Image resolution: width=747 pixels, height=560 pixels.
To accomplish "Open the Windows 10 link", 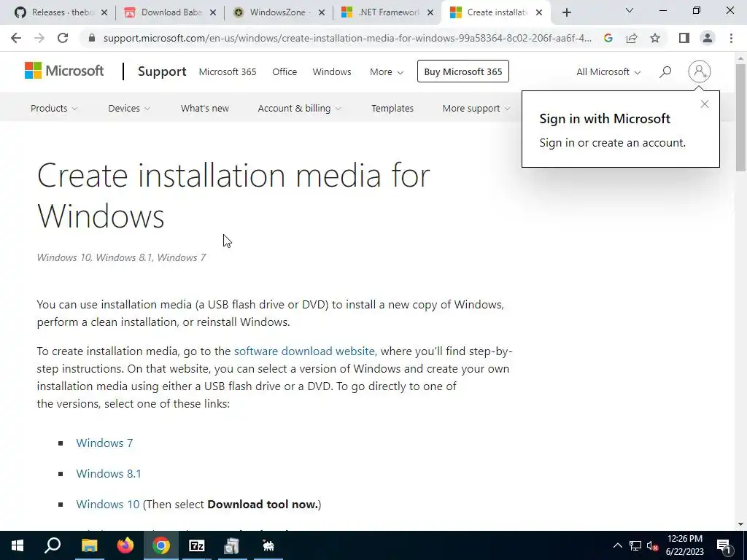I will [x=108, y=504].
